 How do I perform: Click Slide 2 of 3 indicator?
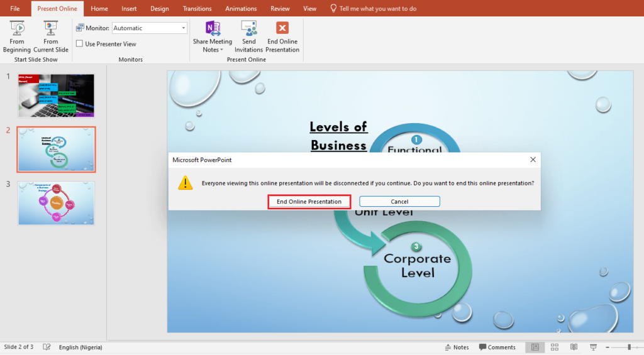(x=18, y=347)
